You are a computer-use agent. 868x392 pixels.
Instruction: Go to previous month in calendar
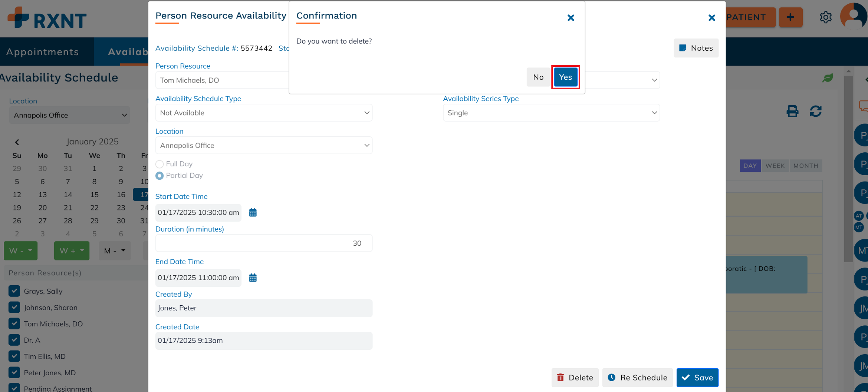[x=17, y=142]
